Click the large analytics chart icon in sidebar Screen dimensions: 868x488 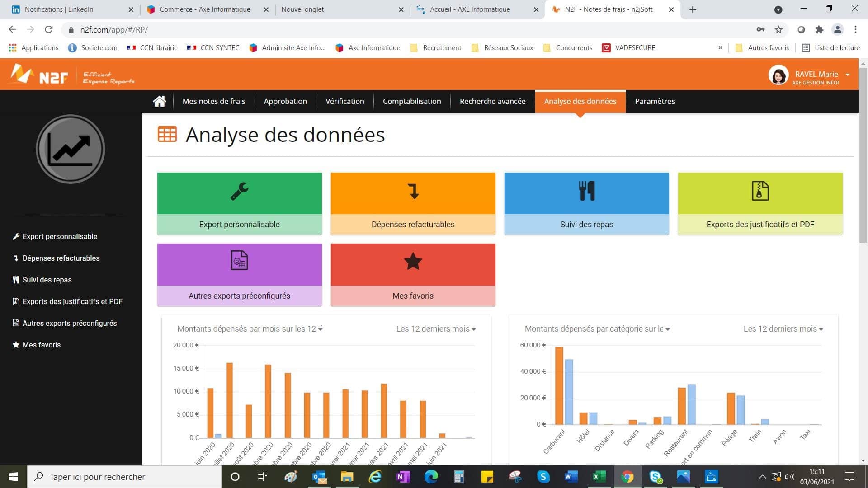point(71,149)
